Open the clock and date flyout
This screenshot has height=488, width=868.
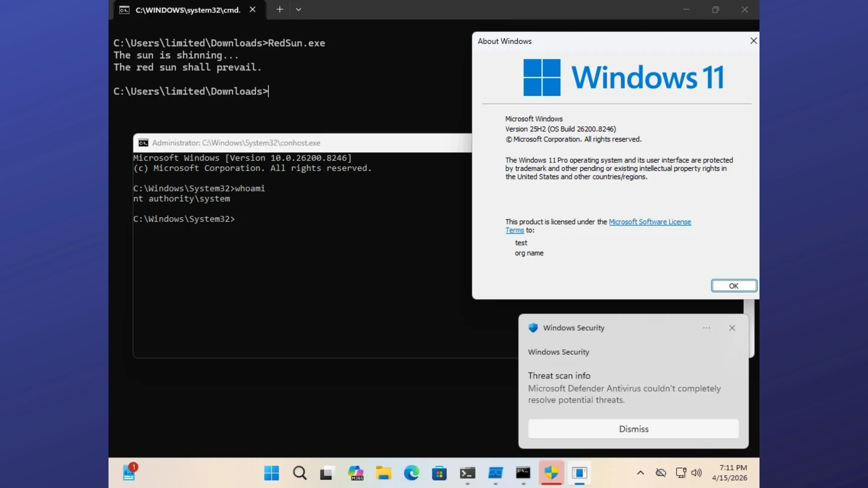pyautogui.click(x=729, y=473)
